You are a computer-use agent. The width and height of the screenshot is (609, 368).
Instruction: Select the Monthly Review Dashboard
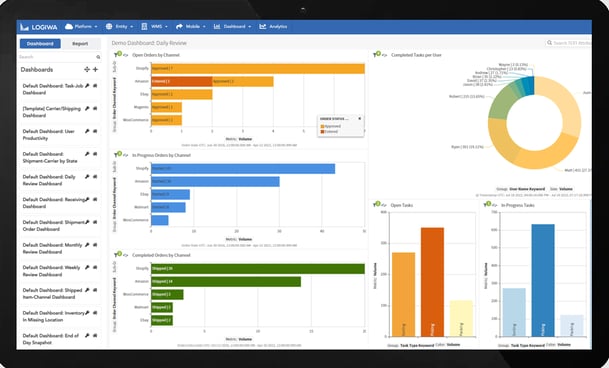pyautogui.click(x=52, y=248)
